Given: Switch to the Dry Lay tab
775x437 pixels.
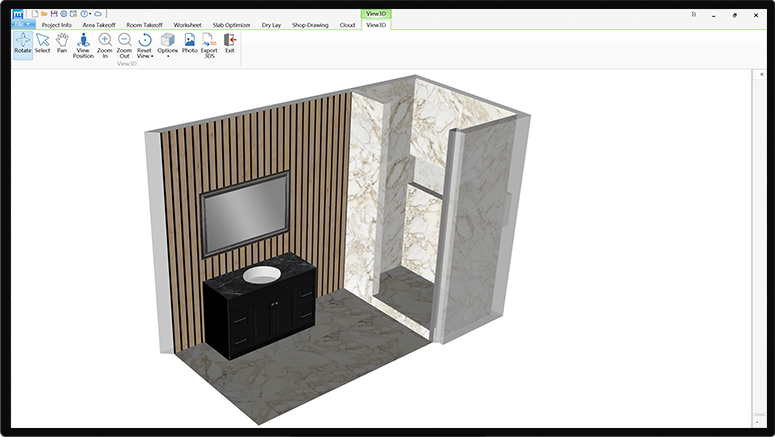Looking at the screenshot, I should (x=271, y=24).
